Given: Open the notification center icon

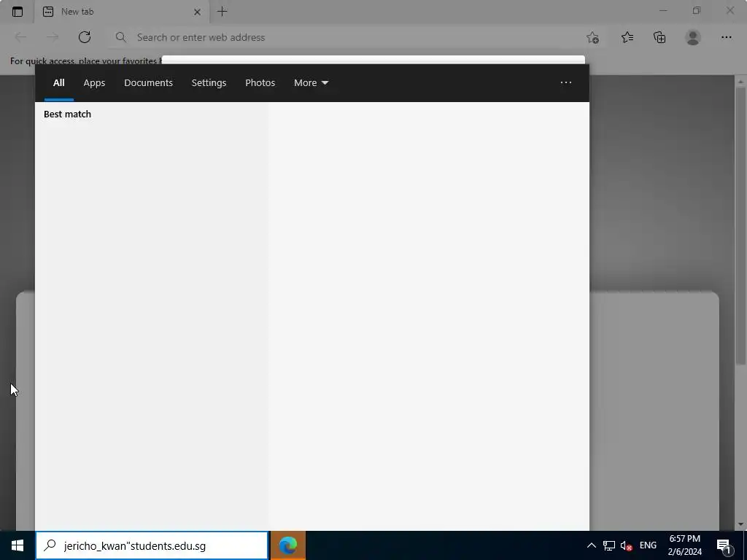Looking at the screenshot, I should pos(724,546).
